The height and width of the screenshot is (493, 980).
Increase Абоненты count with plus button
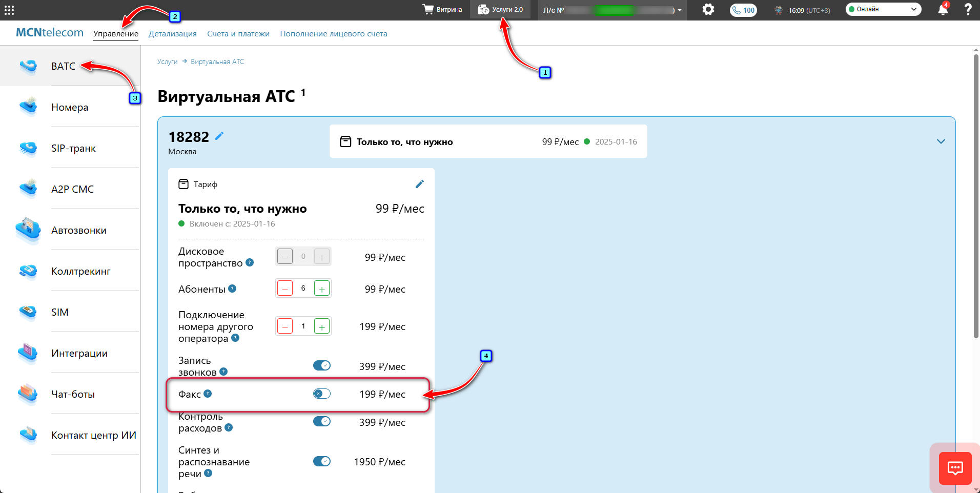click(x=322, y=289)
